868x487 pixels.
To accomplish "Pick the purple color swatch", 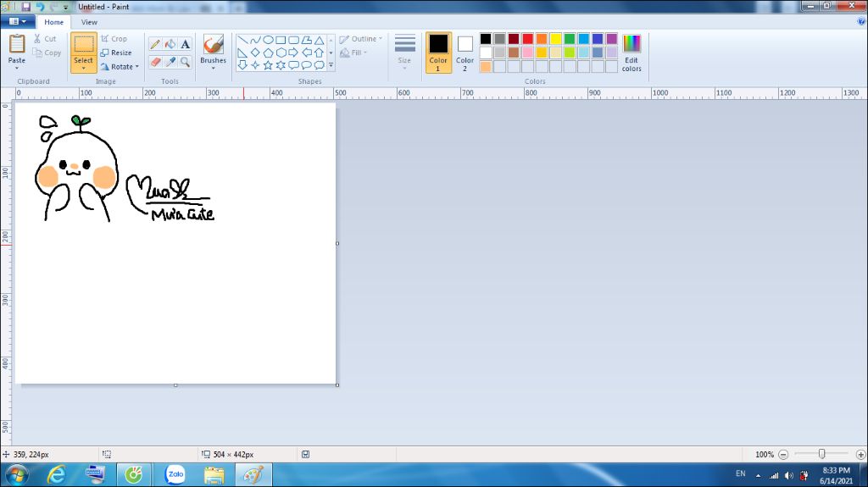I will point(612,39).
